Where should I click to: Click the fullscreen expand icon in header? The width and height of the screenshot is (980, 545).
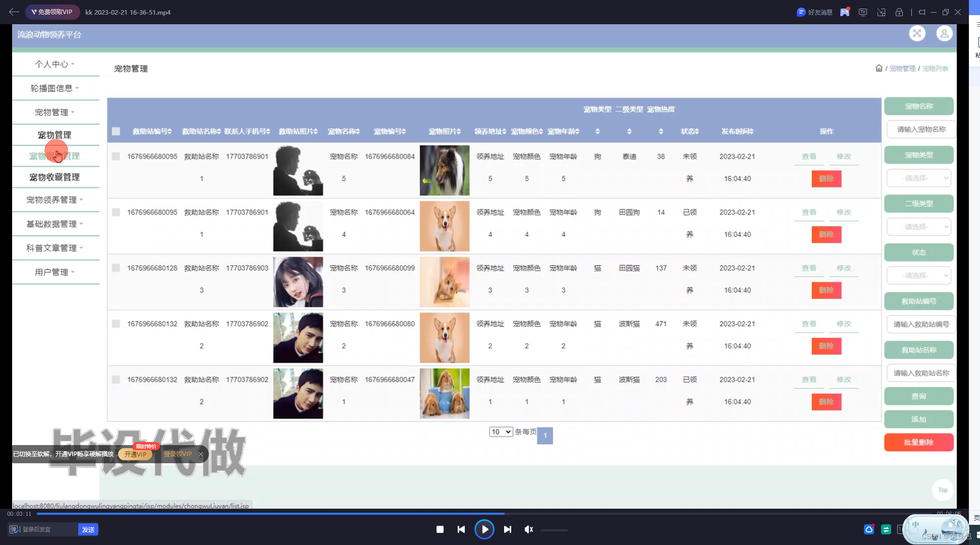pos(917,34)
